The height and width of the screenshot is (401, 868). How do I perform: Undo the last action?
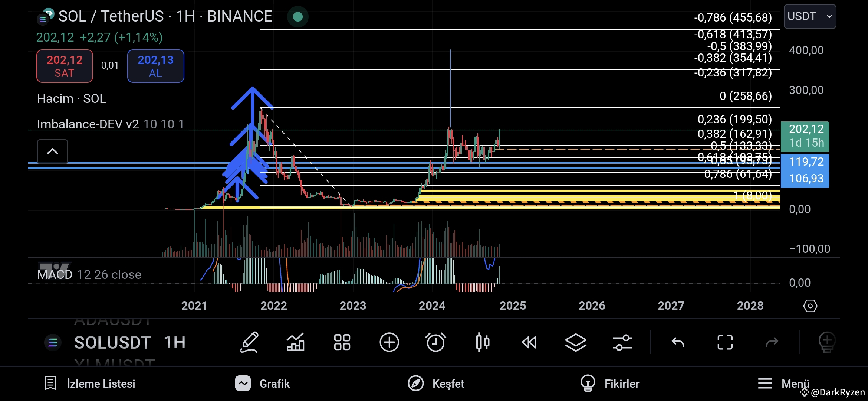678,342
